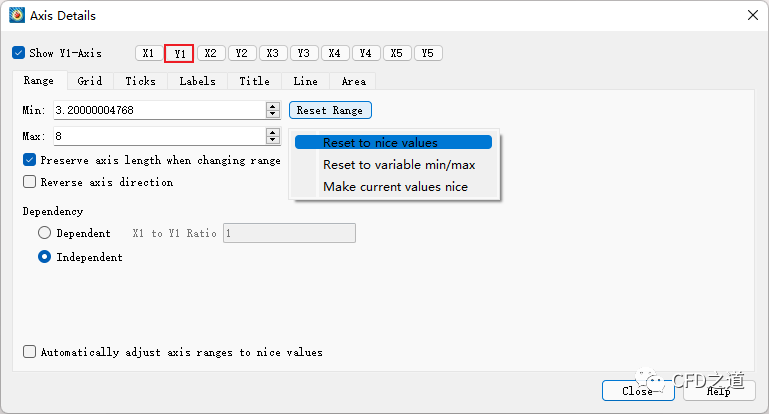Go to the Line tab
Image resolution: width=769 pixels, height=414 pixels.
306,81
